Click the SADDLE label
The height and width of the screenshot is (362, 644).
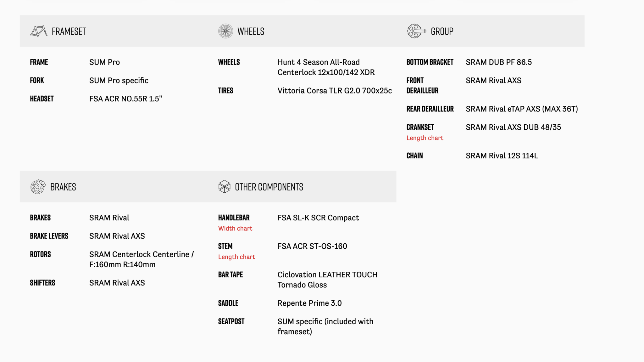tap(228, 303)
